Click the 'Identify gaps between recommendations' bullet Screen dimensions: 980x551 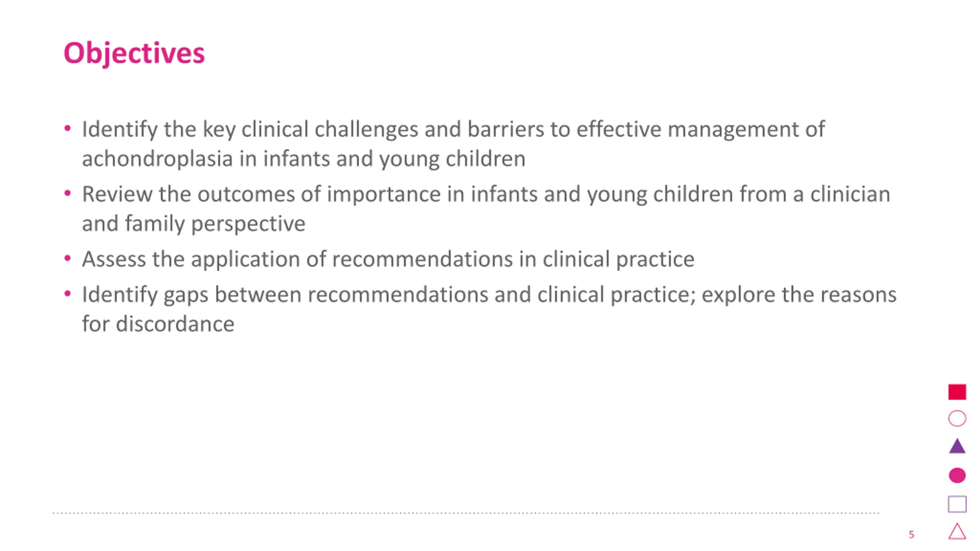tap(489, 309)
